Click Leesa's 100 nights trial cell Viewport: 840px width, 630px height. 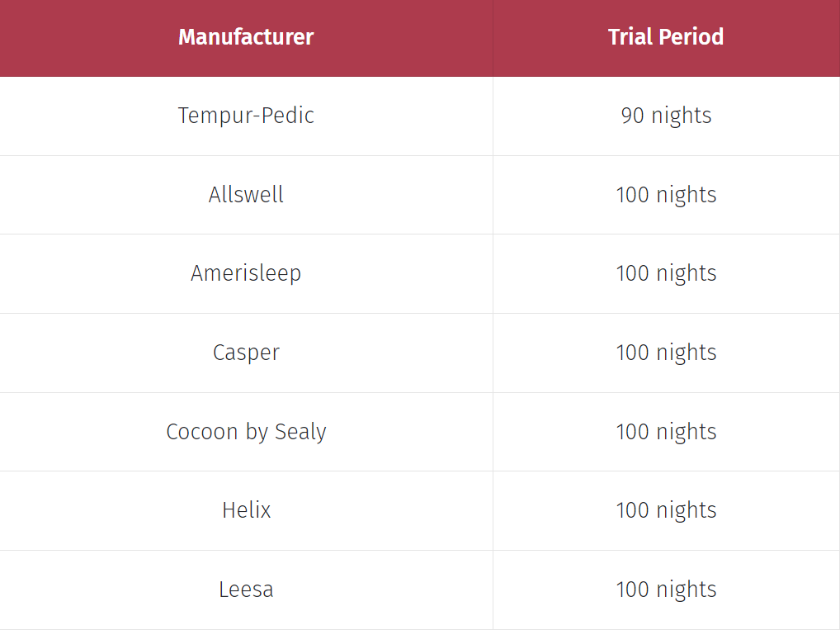pyautogui.click(x=666, y=590)
